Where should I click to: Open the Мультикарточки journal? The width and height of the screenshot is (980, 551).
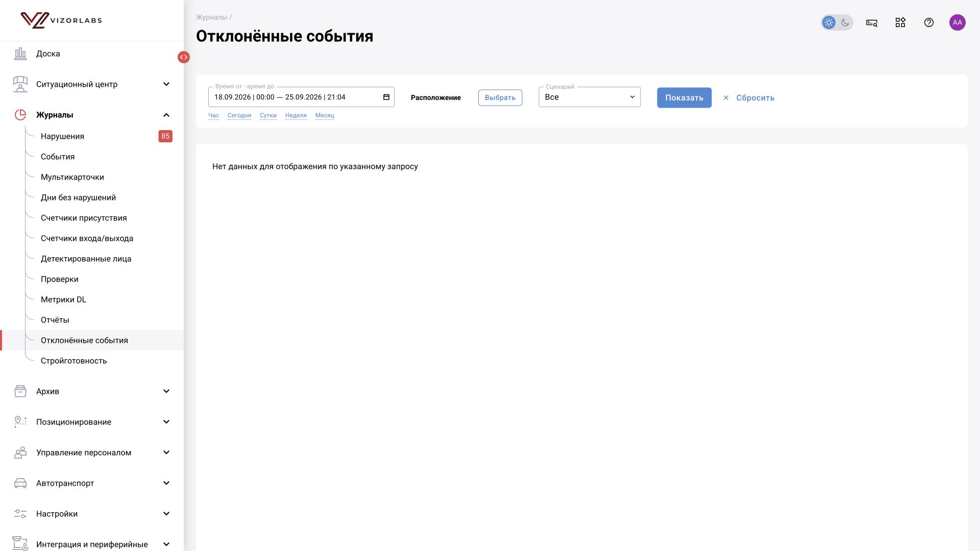tap(72, 177)
